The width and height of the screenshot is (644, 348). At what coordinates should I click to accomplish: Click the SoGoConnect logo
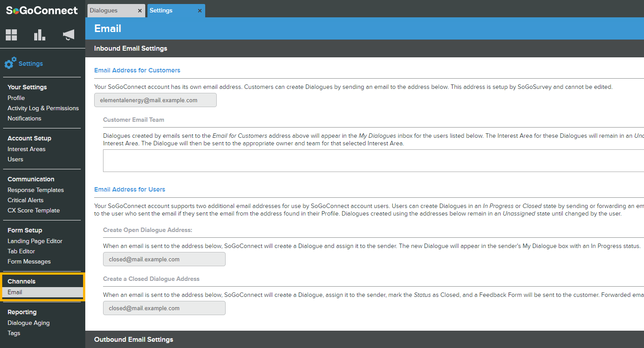(42, 10)
